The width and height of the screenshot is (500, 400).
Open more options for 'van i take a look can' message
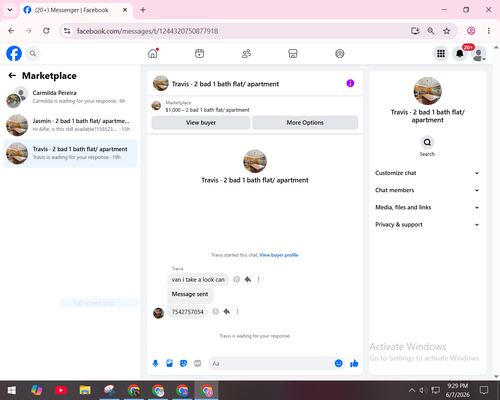pos(259,279)
